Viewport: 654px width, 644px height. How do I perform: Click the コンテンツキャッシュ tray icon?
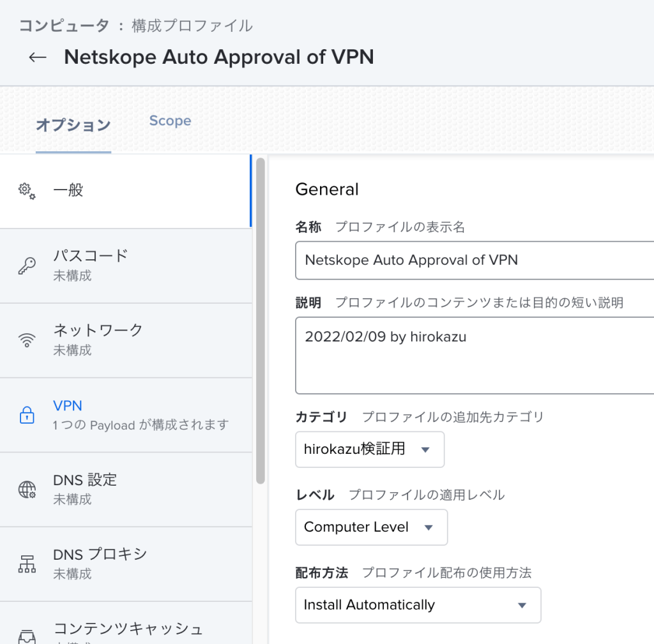click(x=27, y=636)
